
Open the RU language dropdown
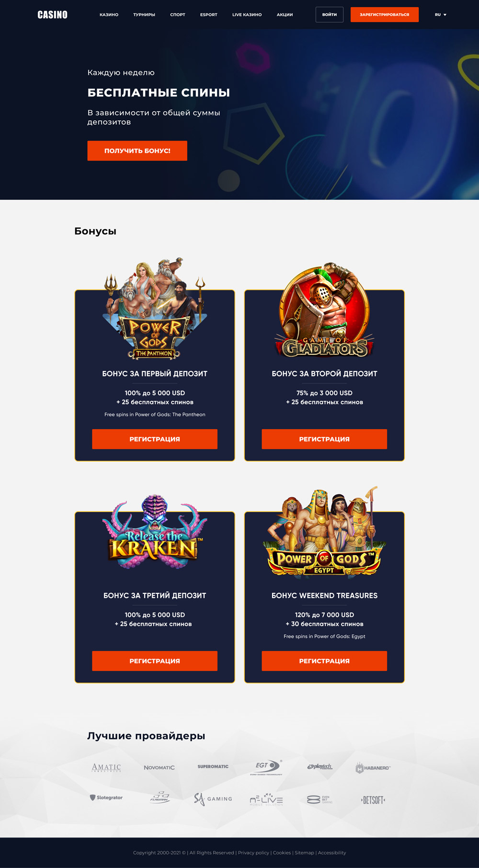click(x=441, y=15)
